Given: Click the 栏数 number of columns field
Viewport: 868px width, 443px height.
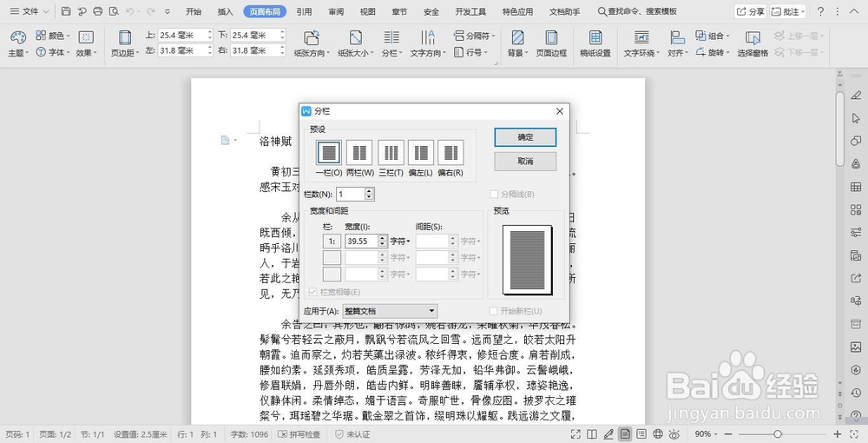Looking at the screenshot, I should point(351,195).
